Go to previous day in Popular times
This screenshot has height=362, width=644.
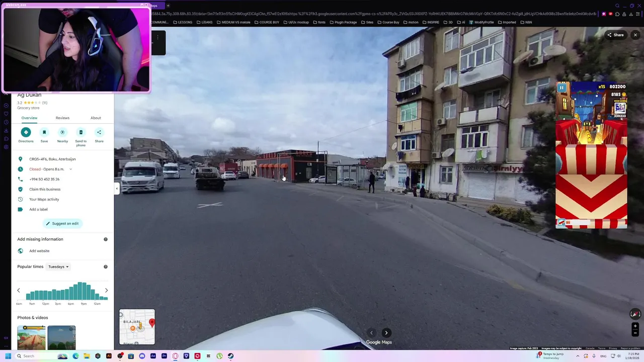19,290
